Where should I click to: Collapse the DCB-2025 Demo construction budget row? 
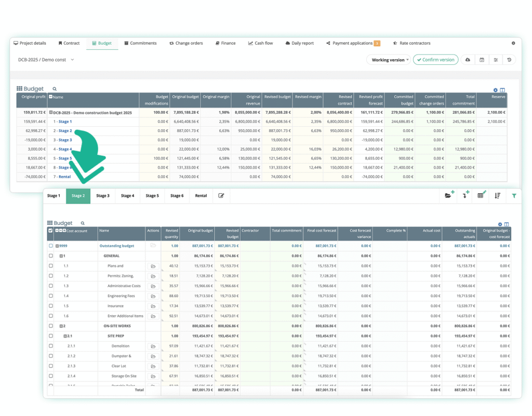click(x=51, y=112)
